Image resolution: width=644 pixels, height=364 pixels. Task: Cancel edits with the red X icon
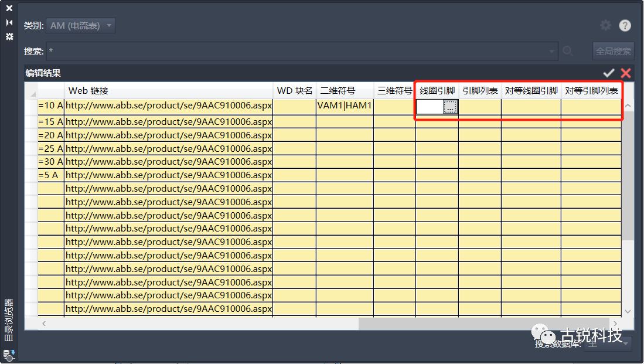click(x=625, y=73)
